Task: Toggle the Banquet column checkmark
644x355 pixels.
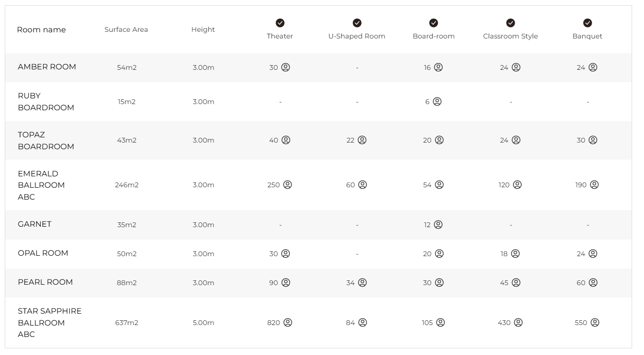Action: [587, 23]
